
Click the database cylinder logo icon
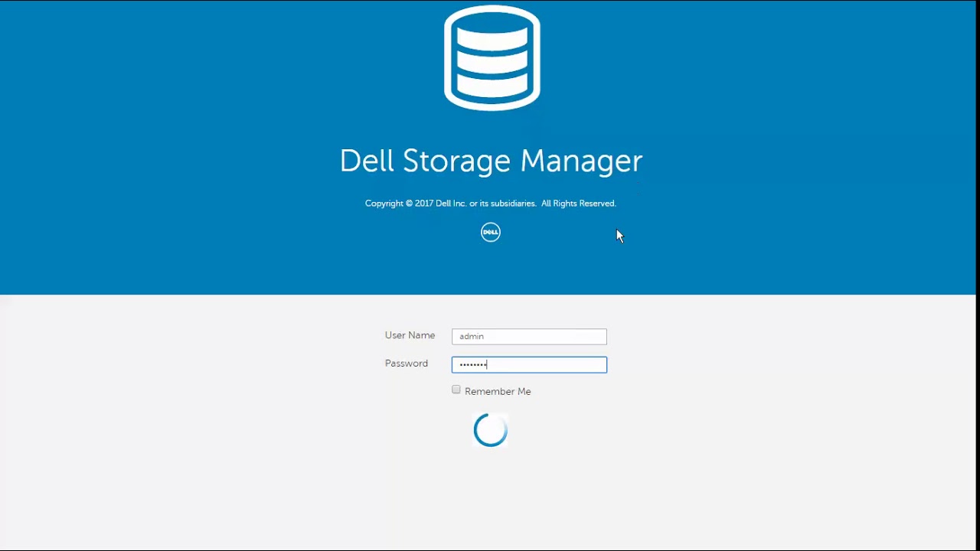(492, 58)
